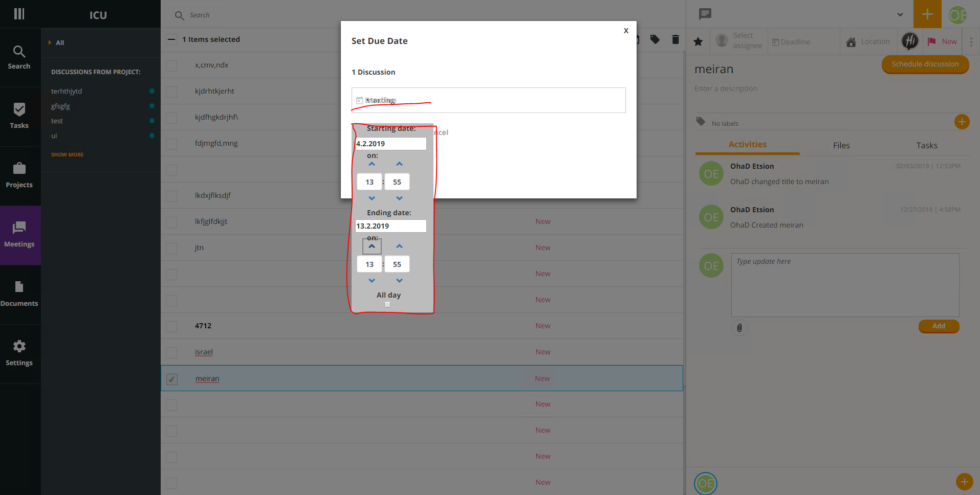Decrease starting minutes with down arrow
Viewport: 980px width, 495px height.
coord(400,198)
